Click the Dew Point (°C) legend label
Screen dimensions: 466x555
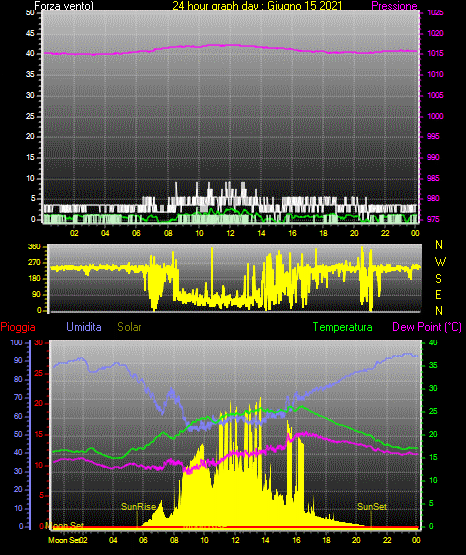click(x=427, y=327)
